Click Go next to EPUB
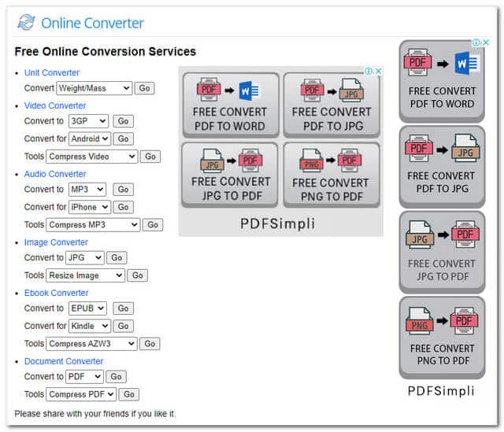This screenshot has height=432, width=504. (123, 308)
